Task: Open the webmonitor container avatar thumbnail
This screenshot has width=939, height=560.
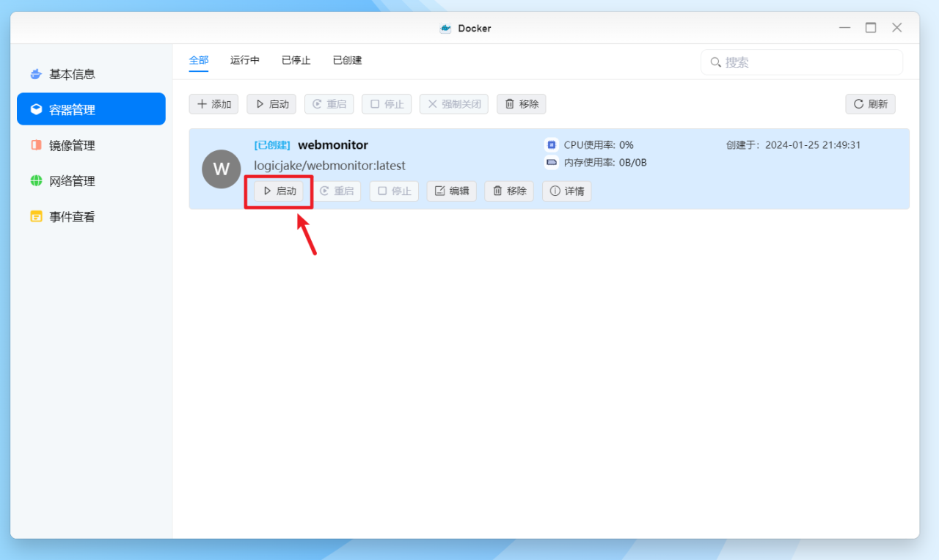Action: tap(222, 169)
